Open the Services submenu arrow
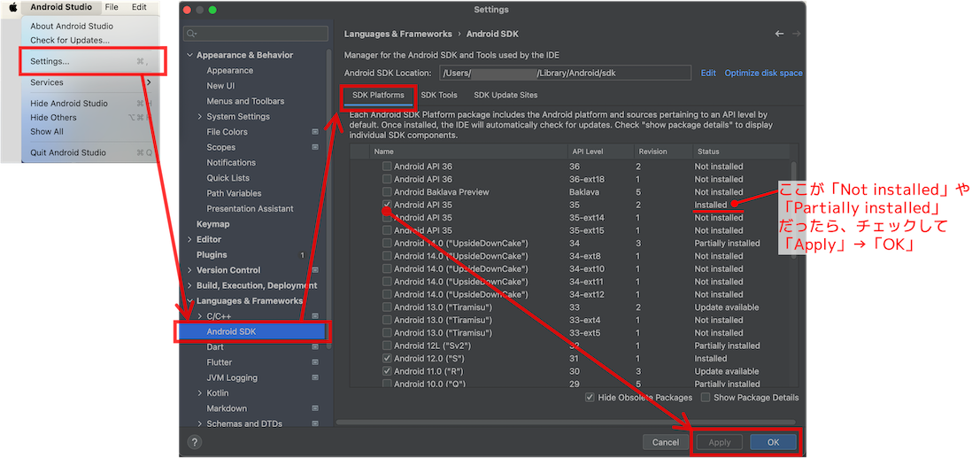The width and height of the screenshot is (980, 458). (149, 82)
